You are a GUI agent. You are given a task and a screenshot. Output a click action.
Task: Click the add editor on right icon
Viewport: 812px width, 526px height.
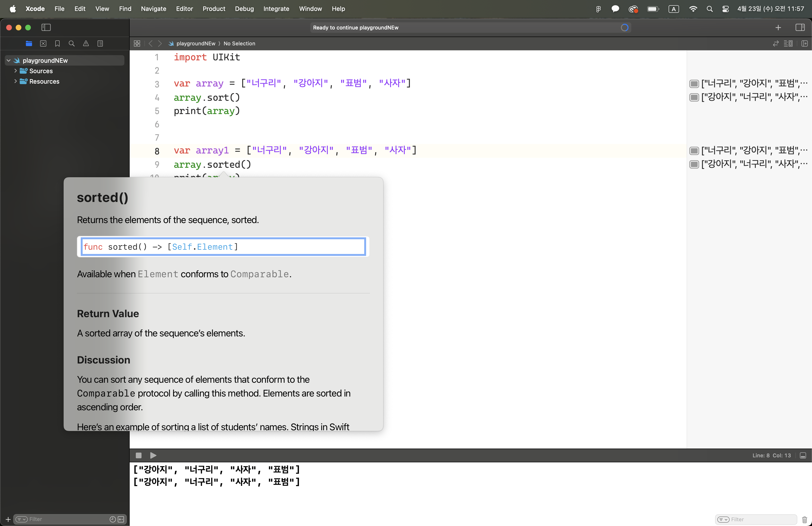click(x=804, y=43)
